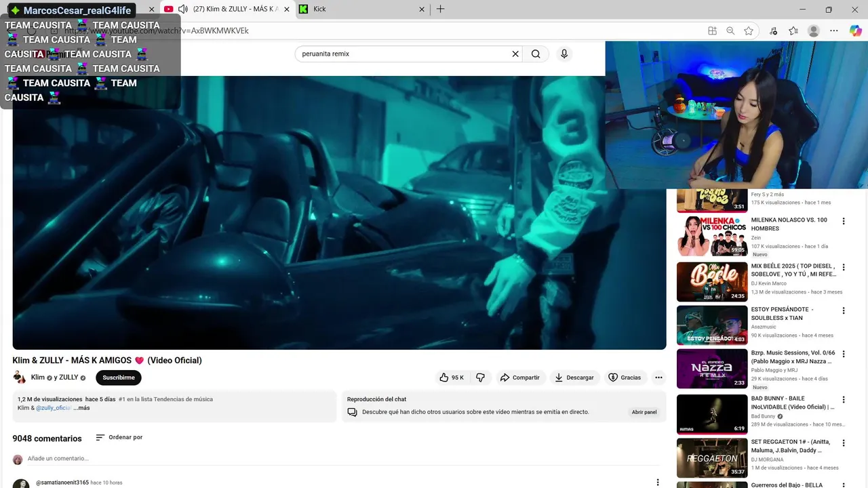The image size is (868, 488).
Task: Open the Klim channel name link
Action: 38,378
